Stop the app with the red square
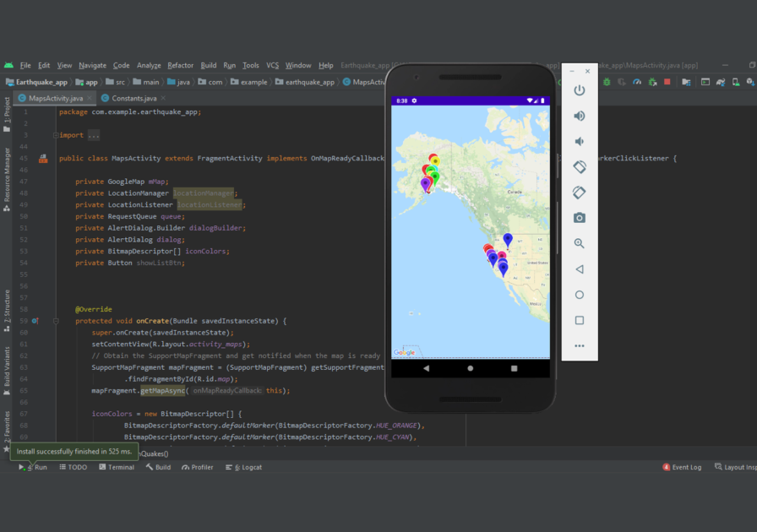Viewport: 757px width, 532px height. click(x=667, y=82)
